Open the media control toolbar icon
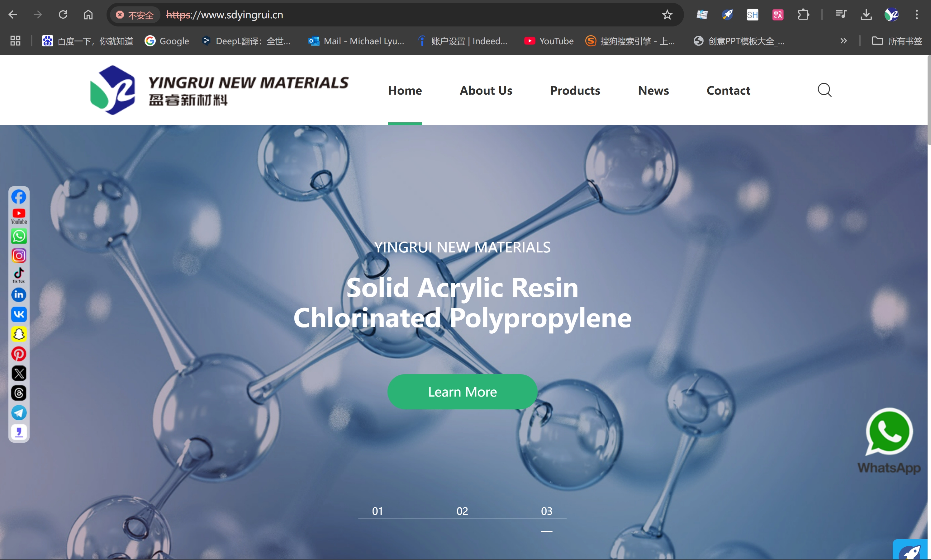This screenshot has width=931, height=560. tap(841, 15)
